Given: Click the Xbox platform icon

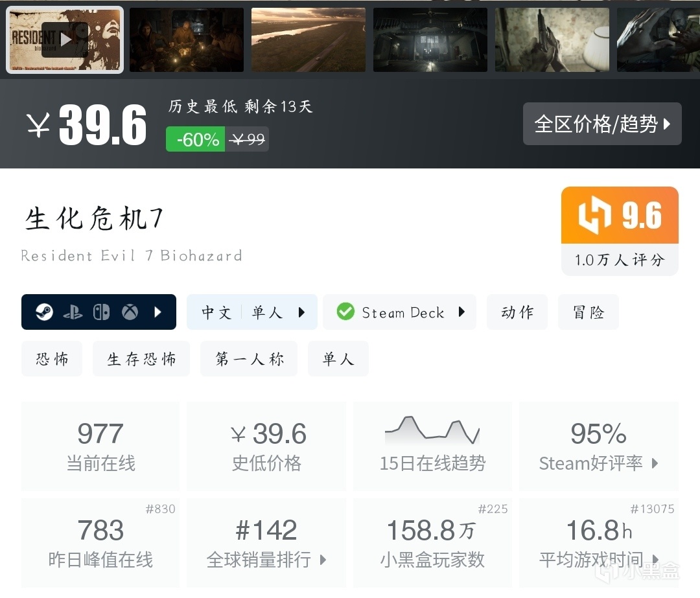Looking at the screenshot, I should coord(130,312).
